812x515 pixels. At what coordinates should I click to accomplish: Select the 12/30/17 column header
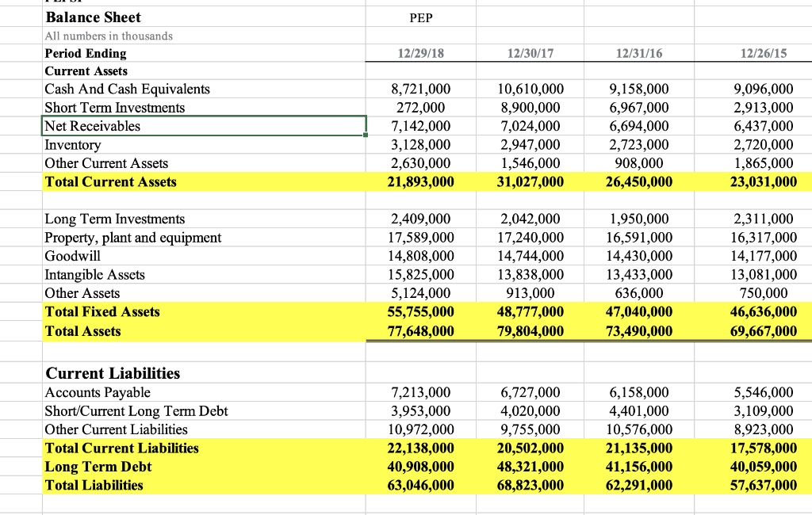[529, 53]
